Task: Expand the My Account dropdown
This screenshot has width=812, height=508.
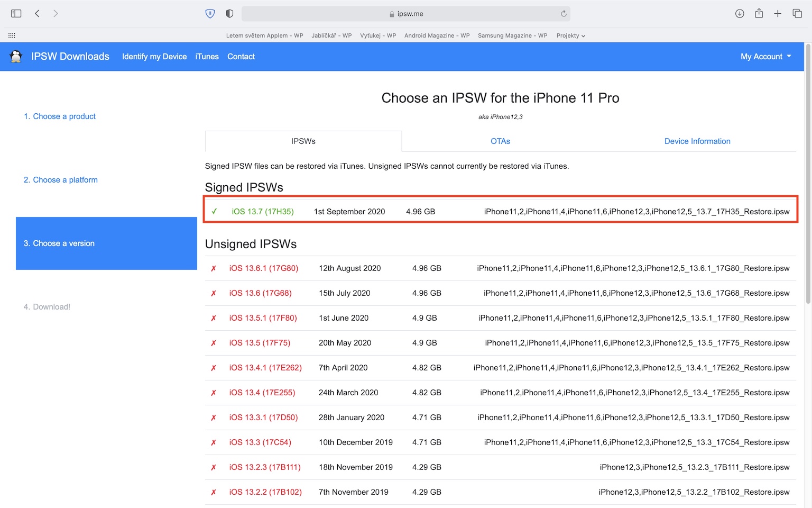Action: click(766, 57)
